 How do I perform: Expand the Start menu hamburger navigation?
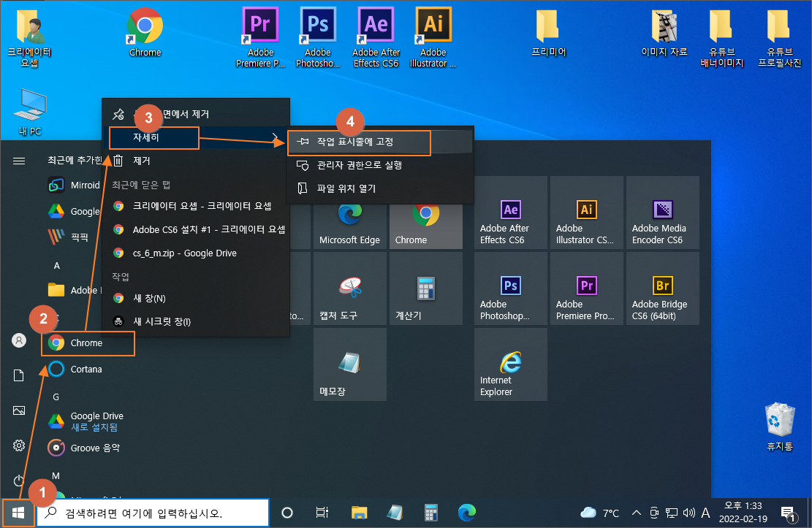19,161
